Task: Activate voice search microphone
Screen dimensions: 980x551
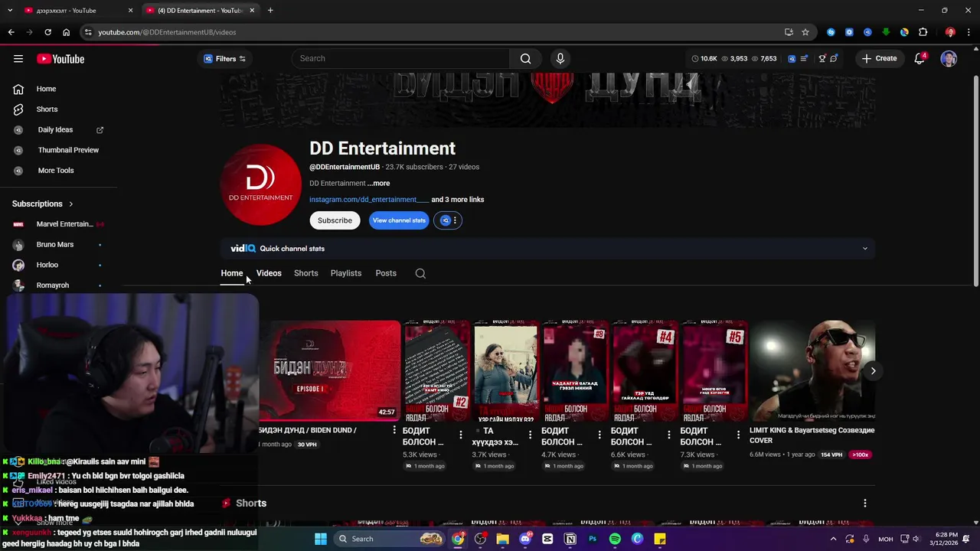Action: point(560,59)
